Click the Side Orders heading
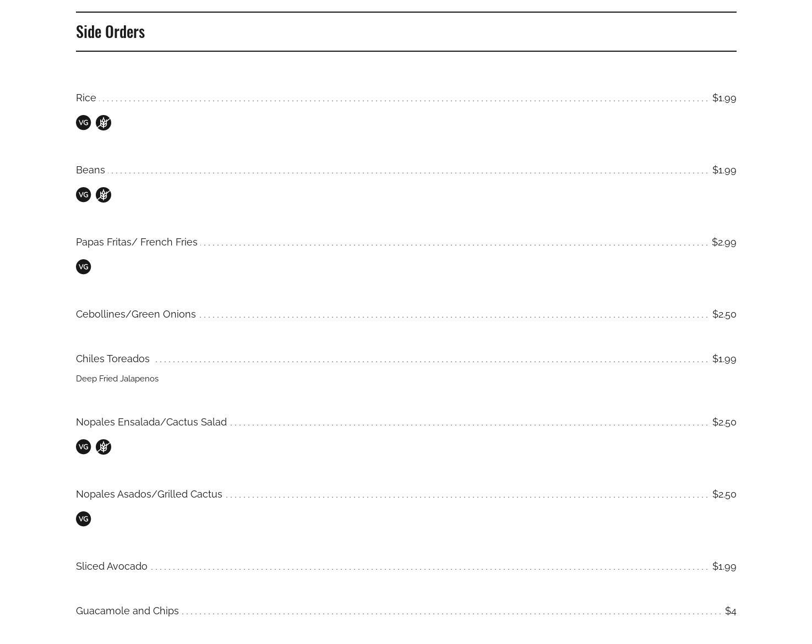 (x=110, y=32)
